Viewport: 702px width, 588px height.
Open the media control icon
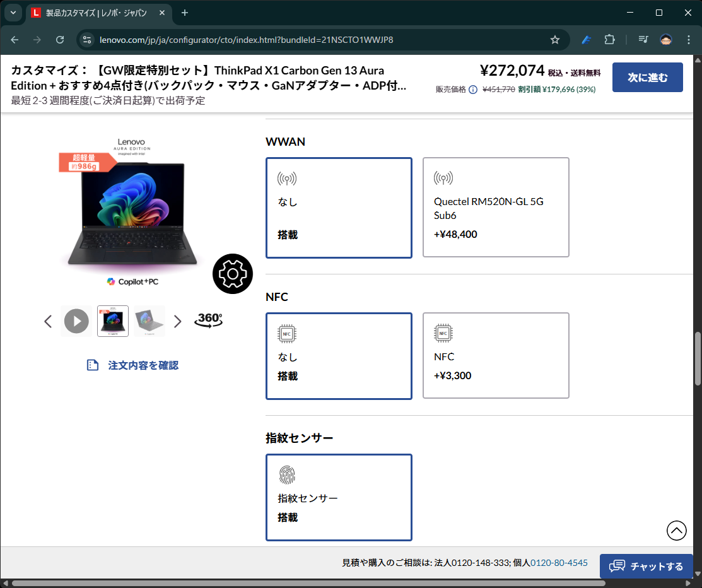point(643,40)
